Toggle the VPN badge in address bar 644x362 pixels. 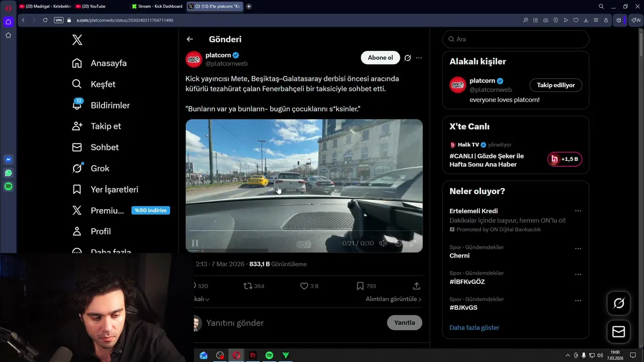(x=58, y=20)
